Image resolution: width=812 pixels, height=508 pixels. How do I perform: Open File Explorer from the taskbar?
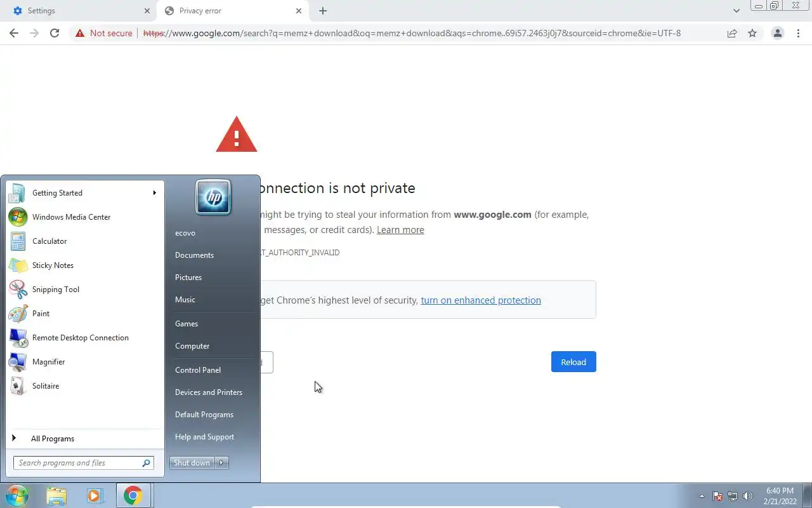[x=56, y=496]
